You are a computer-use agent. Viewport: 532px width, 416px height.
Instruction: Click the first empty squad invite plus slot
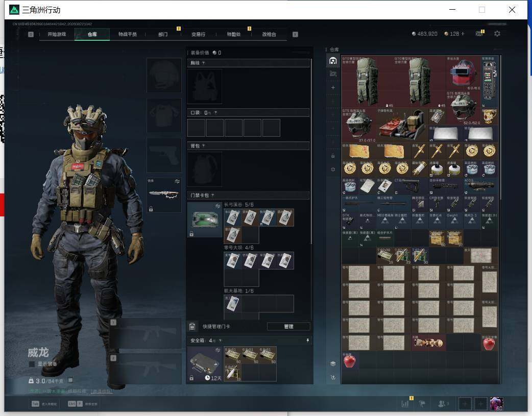click(465, 404)
